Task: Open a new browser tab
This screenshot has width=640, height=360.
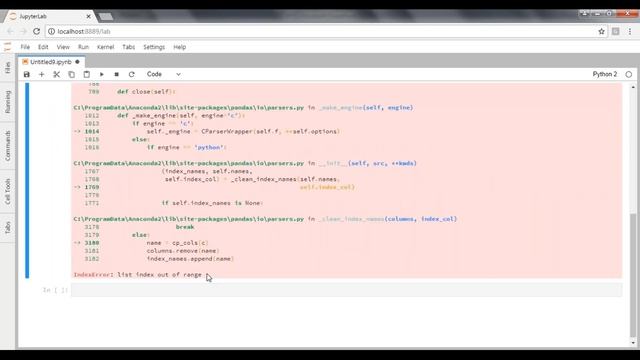Action: [x=106, y=16]
